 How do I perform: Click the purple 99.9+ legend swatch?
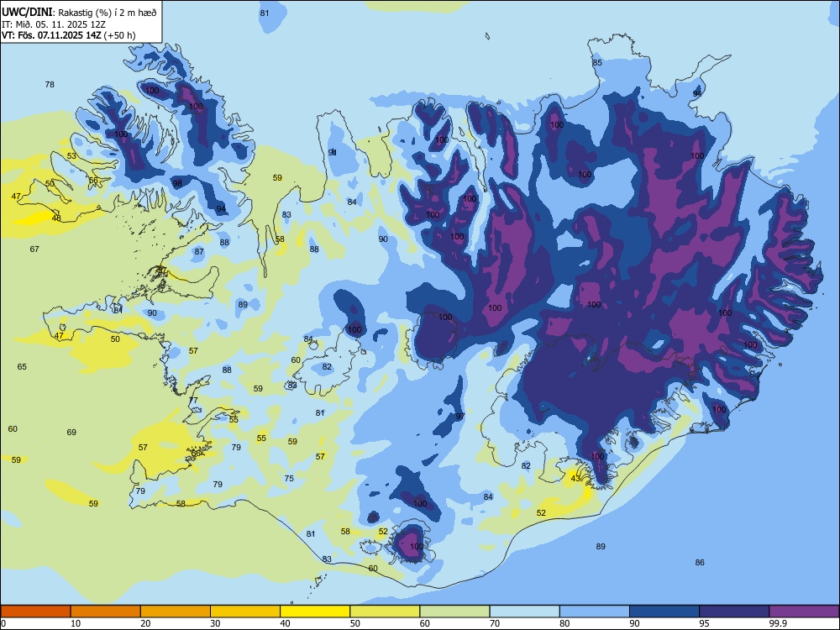click(x=804, y=612)
